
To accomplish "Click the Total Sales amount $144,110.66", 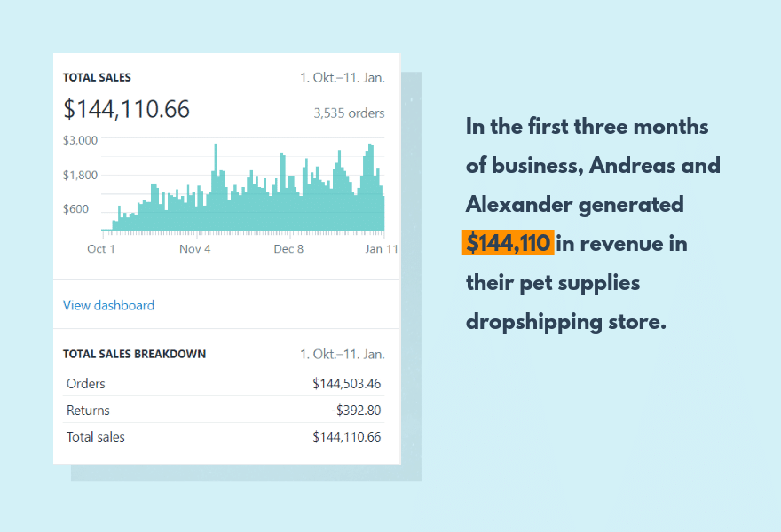I will click(125, 109).
